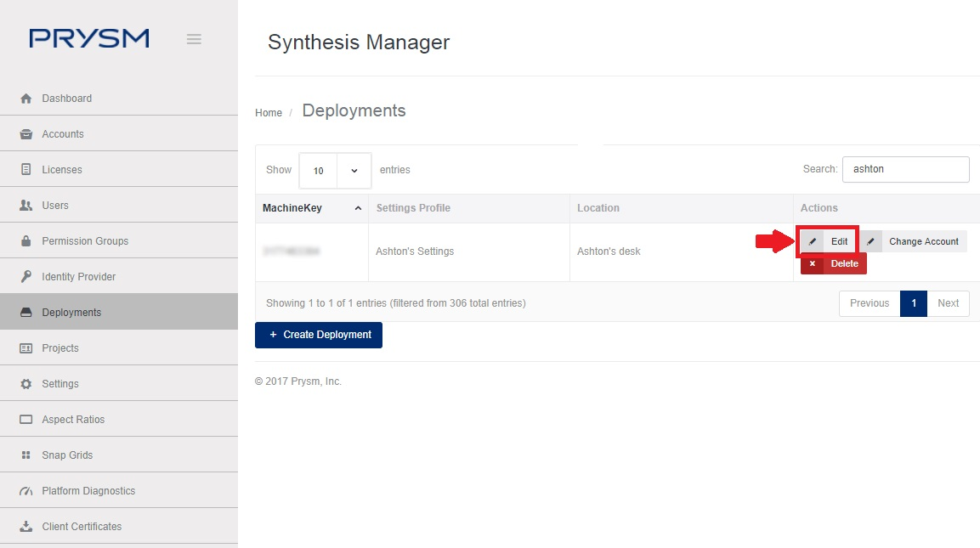Open the entries-per-page dropdown
The height and width of the screenshot is (548, 980).
click(x=335, y=171)
